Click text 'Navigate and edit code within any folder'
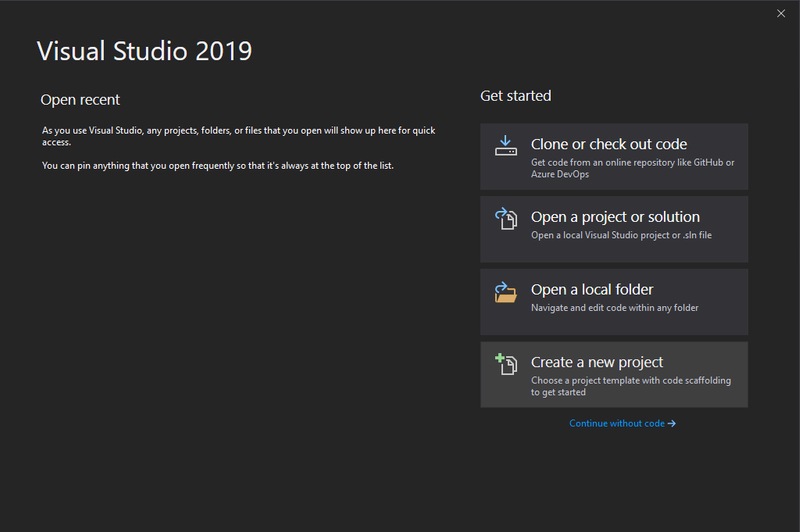The width and height of the screenshot is (800, 532). point(614,308)
